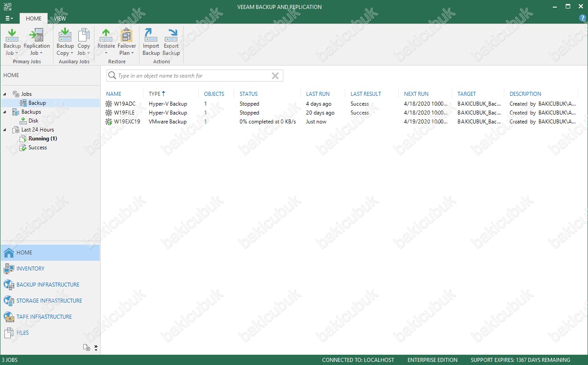Collapse the Jobs tree node
Screen dimensions: 588x365
click(x=5, y=94)
